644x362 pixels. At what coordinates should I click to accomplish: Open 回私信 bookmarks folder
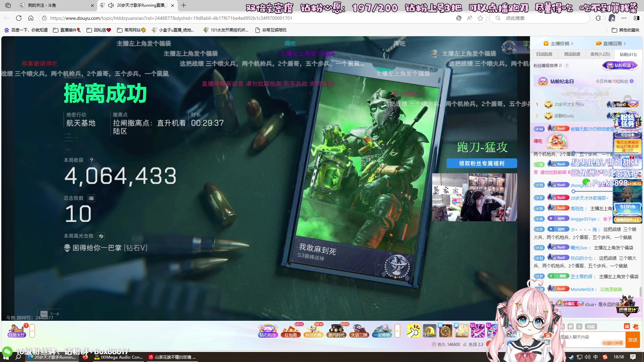tap(99, 30)
